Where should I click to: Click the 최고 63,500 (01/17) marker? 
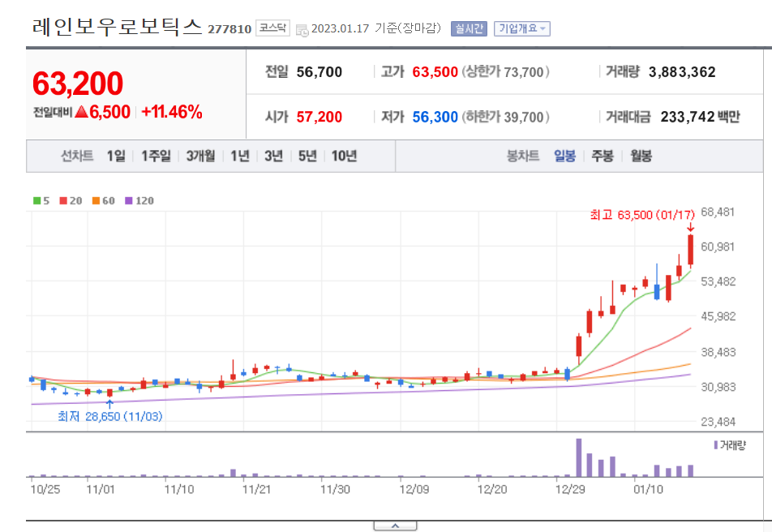[x=642, y=215]
